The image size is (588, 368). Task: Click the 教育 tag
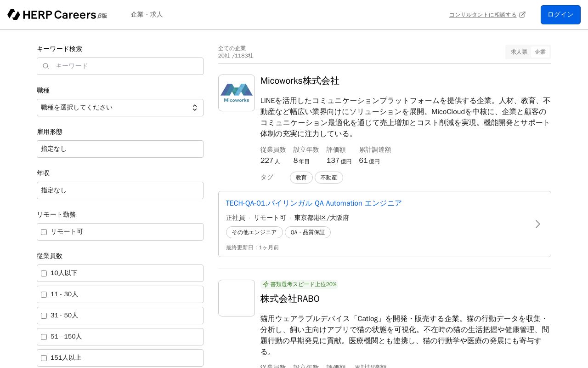[x=301, y=178]
